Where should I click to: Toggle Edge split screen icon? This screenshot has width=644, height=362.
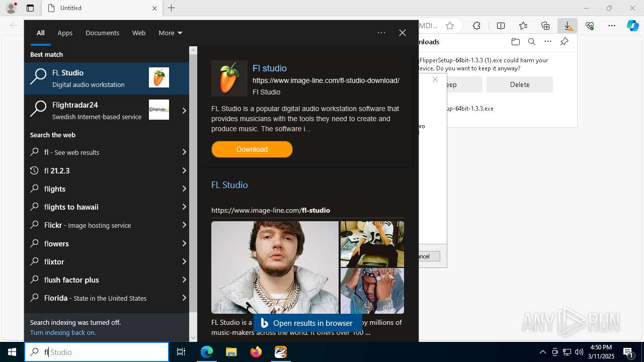[501, 26]
